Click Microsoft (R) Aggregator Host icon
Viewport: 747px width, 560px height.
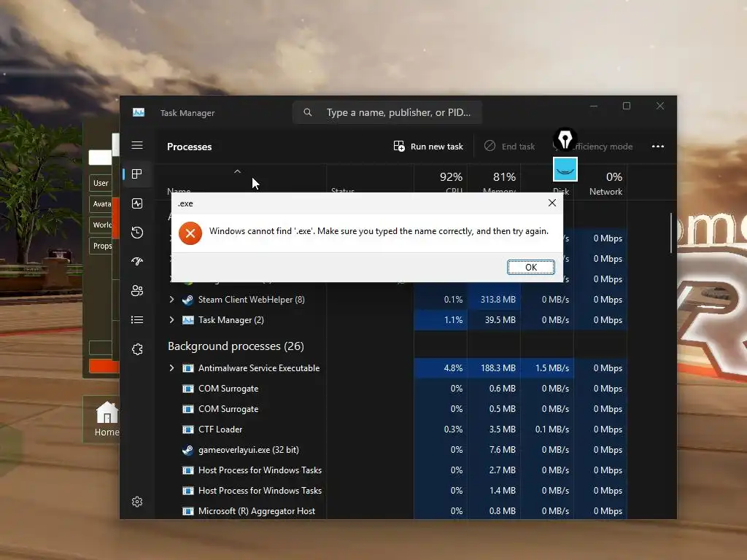[x=187, y=511]
